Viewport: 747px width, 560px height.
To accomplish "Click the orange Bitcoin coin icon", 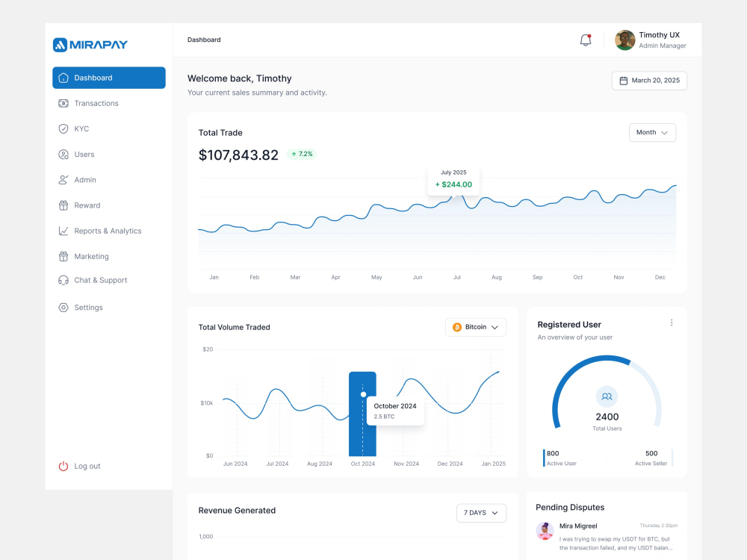I will (x=457, y=327).
